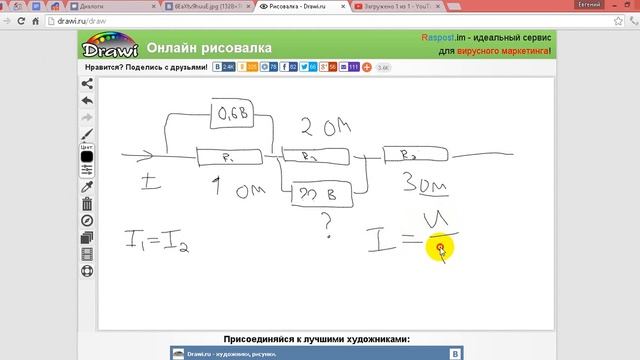Viewport: 640px width, 360px height.
Task: Click the compass icon in toolbar
Action: click(87, 221)
